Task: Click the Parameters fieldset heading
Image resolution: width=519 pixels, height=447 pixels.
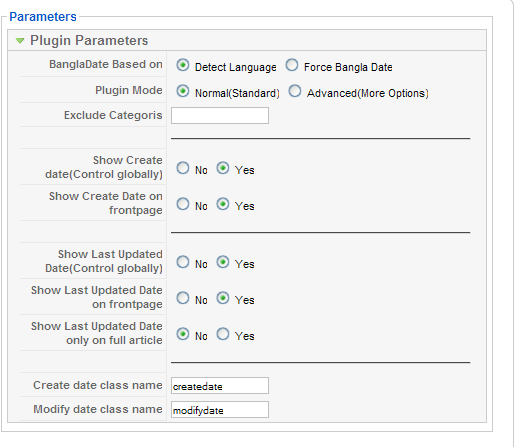Action: coord(43,17)
